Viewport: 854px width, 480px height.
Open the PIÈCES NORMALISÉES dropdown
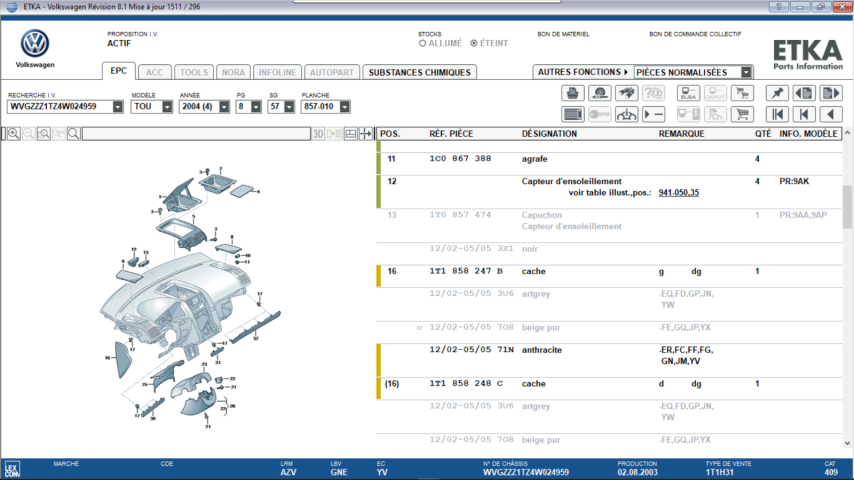pos(746,72)
